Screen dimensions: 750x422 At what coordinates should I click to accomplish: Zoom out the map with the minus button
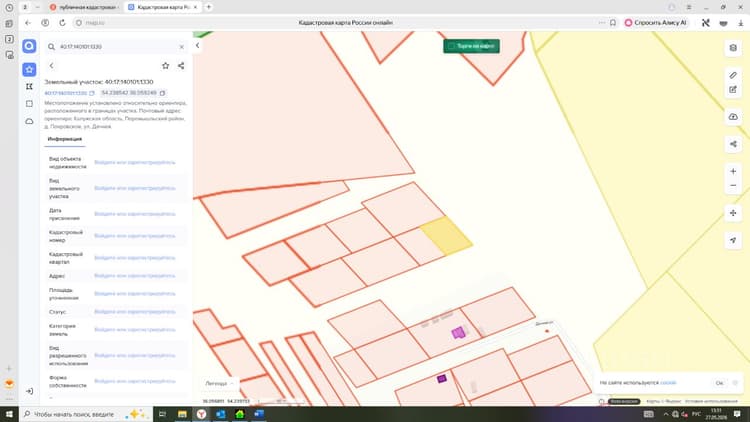733,186
